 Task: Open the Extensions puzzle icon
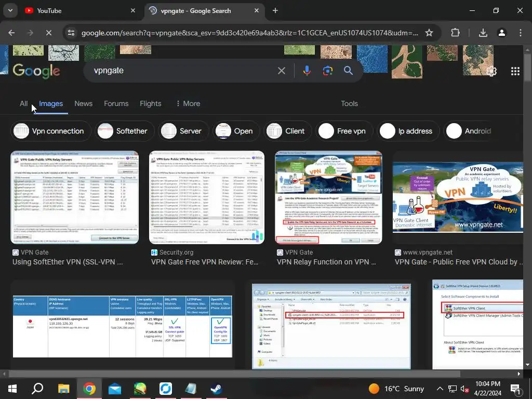coord(455,33)
